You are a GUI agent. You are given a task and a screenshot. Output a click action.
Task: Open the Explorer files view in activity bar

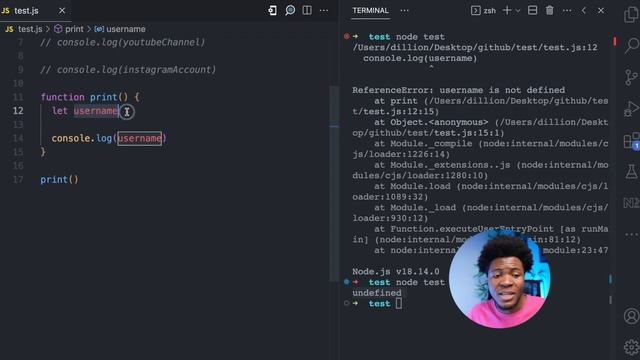click(631, 15)
